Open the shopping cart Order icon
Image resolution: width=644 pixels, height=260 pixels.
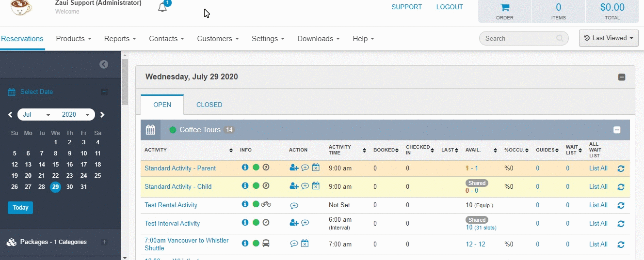coord(505,8)
